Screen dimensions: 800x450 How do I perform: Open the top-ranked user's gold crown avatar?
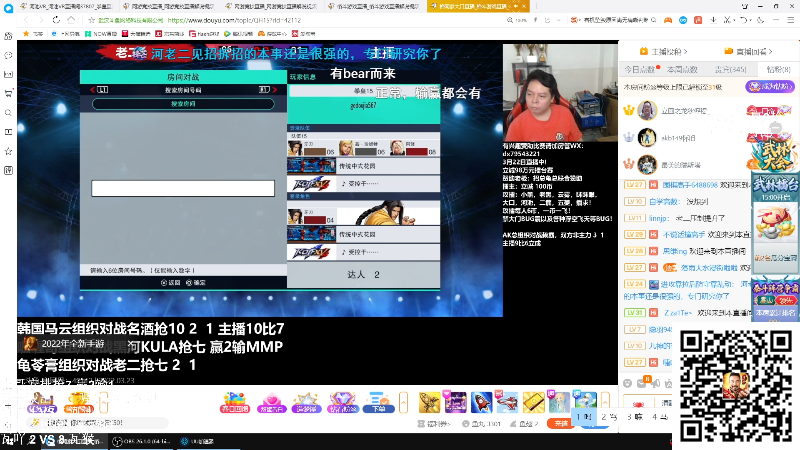pos(647,110)
